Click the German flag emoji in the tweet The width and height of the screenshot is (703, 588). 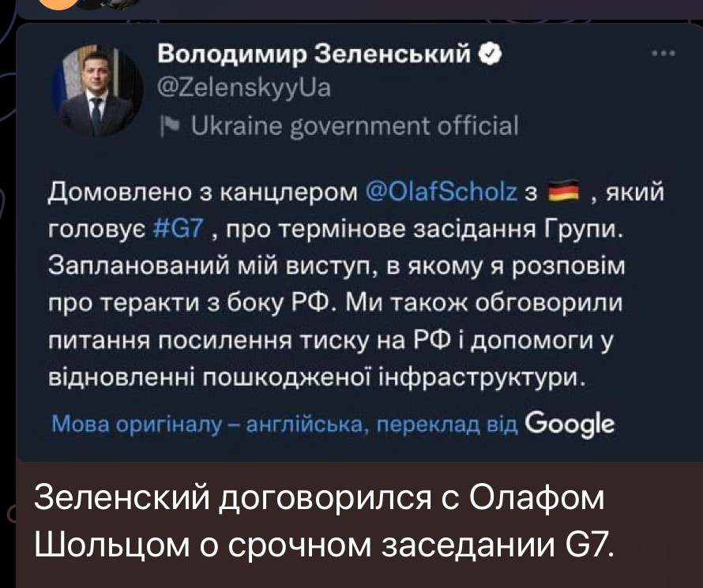pyautogui.click(x=565, y=192)
